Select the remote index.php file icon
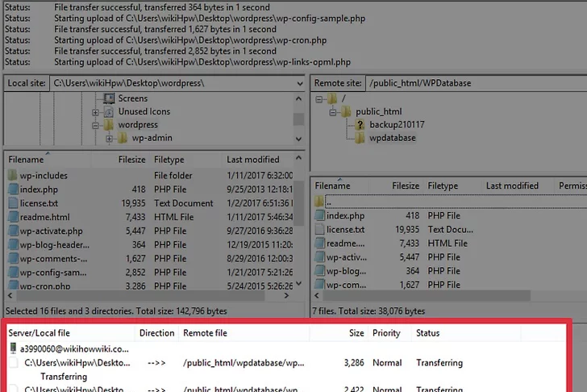Screen dimensions: 587x392 pos(319,216)
